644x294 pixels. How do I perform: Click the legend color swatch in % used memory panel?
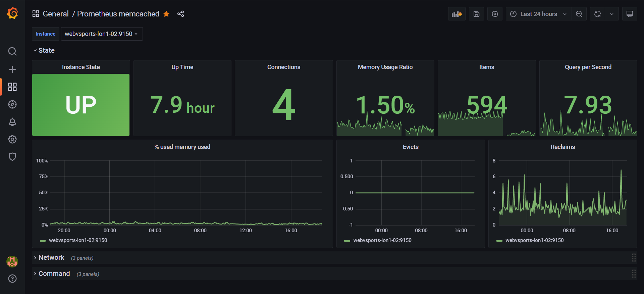pos(43,241)
